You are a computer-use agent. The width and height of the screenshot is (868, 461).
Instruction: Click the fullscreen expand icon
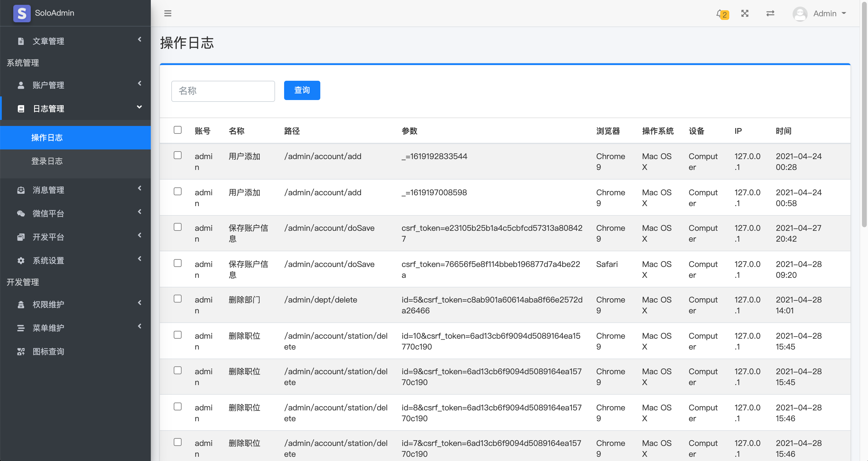pos(745,14)
